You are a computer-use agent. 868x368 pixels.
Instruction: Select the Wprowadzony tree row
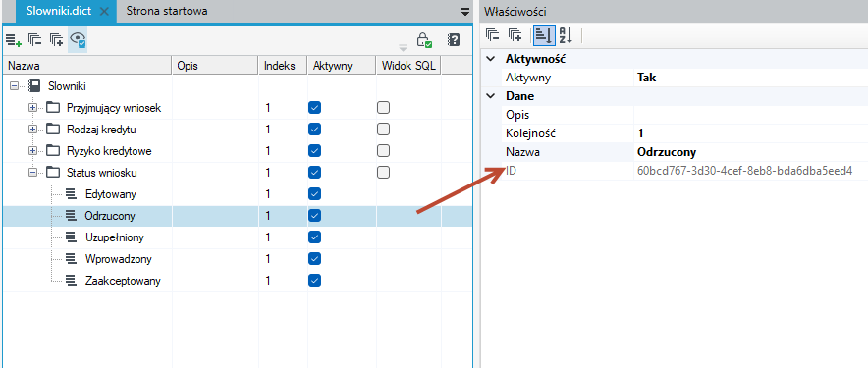coord(238,259)
